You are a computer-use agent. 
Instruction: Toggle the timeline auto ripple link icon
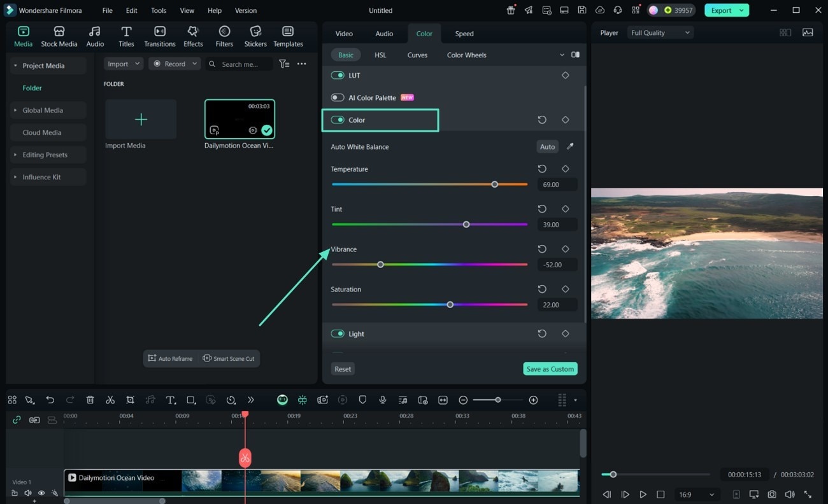tap(17, 420)
